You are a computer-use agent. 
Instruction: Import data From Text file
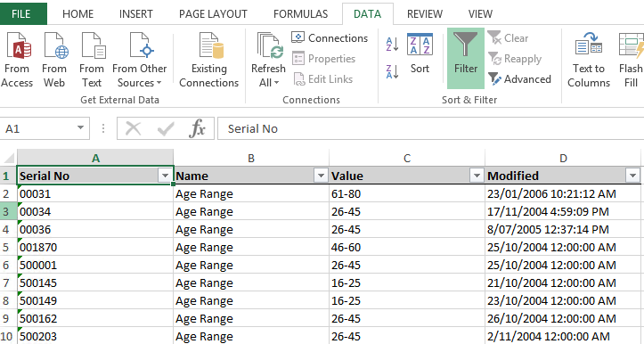click(x=92, y=61)
